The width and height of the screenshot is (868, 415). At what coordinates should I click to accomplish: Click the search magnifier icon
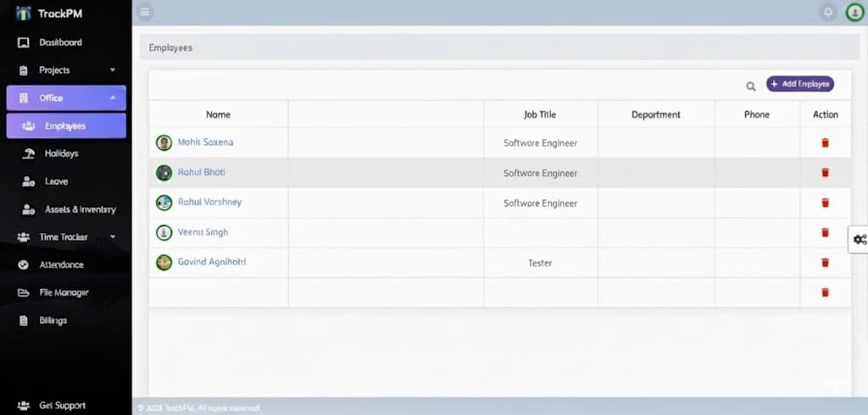pyautogui.click(x=751, y=86)
